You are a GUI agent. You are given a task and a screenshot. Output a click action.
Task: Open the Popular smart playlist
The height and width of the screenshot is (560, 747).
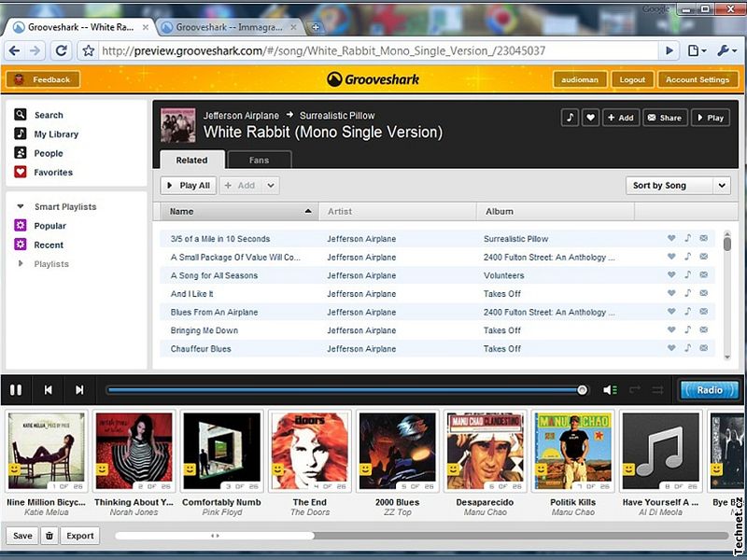(x=40, y=225)
